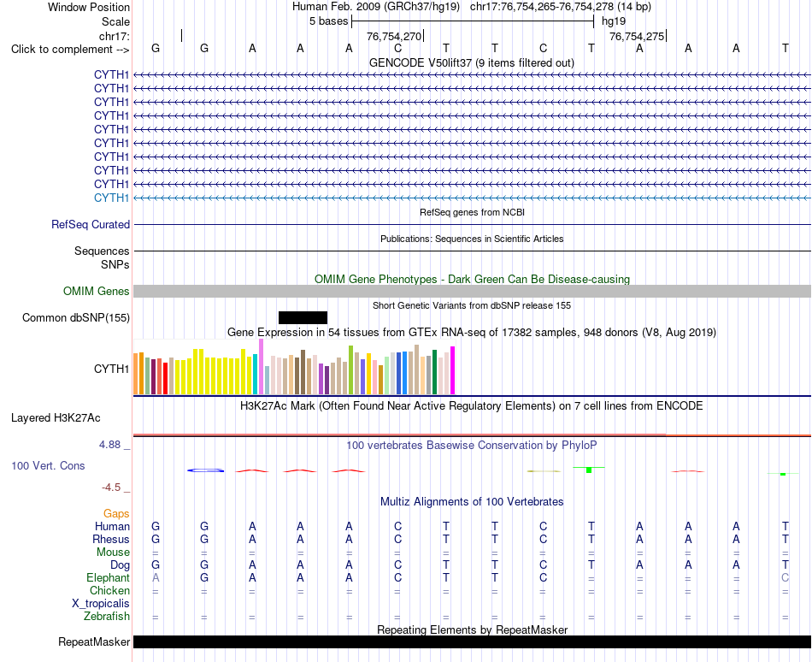Open OMIM Gene Phenotypes track title
Image resolution: width=812 pixels, height=662 pixels.
[472, 279]
